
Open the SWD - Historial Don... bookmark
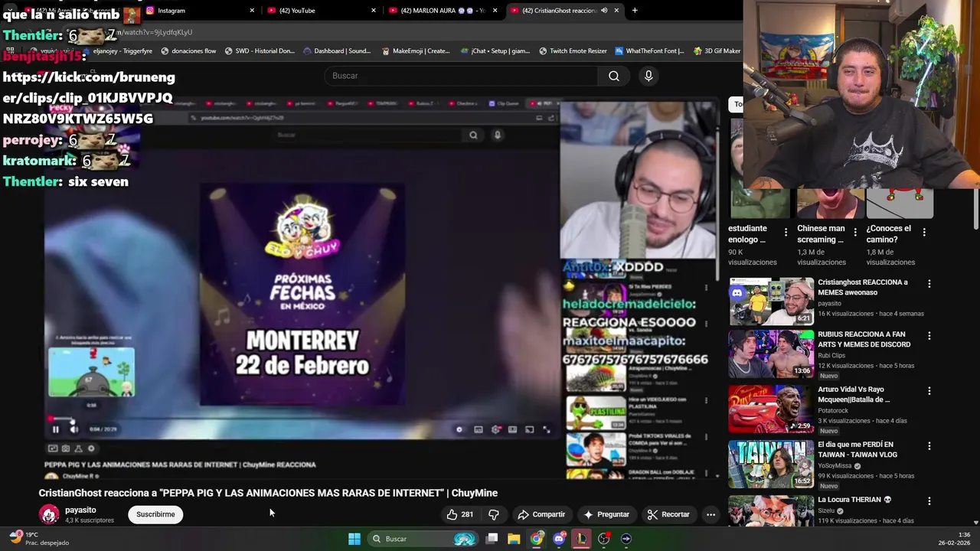pos(260,51)
